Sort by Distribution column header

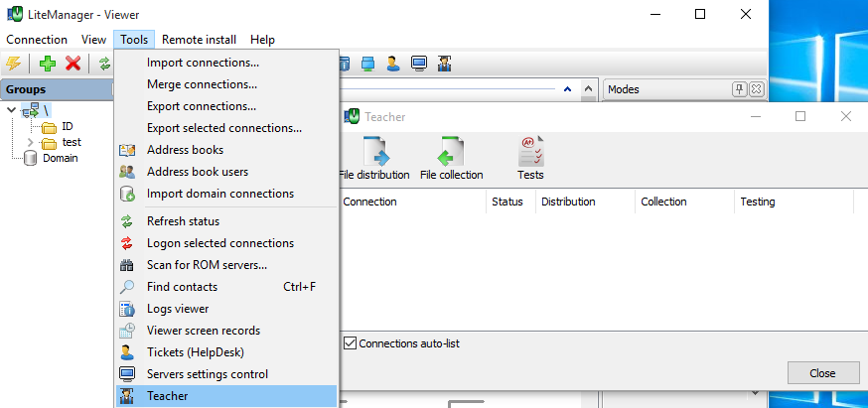pyautogui.click(x=586, y=202)
